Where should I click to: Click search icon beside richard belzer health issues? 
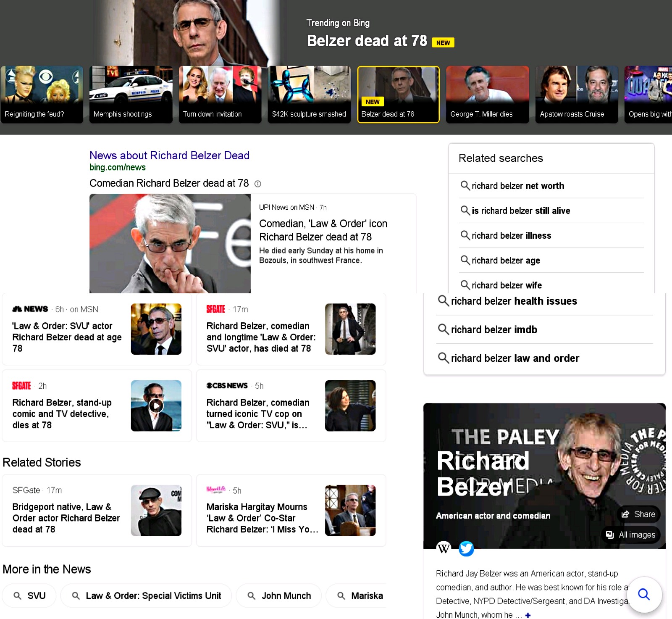tap(444, 300)
